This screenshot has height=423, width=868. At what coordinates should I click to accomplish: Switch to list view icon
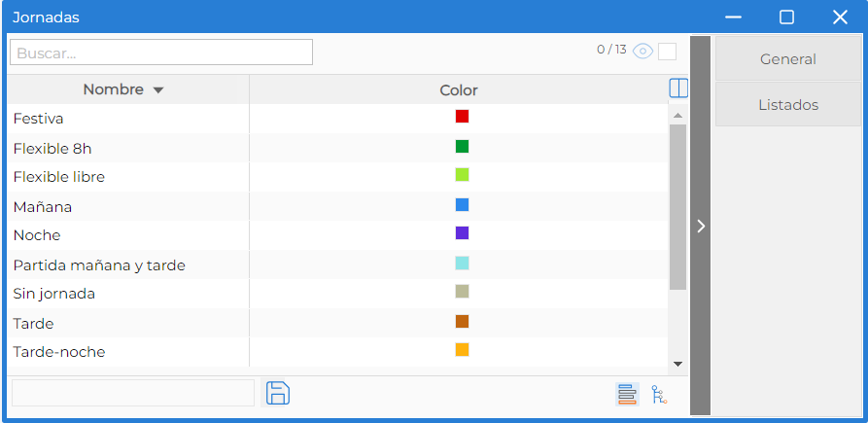click(627, 394)
